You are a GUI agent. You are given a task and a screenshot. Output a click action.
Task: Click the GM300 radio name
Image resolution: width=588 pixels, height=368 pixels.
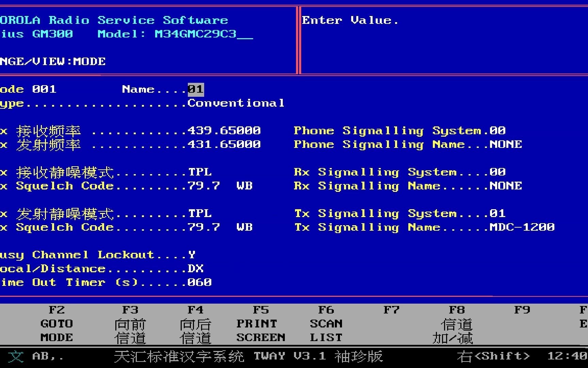click(52, 34)
